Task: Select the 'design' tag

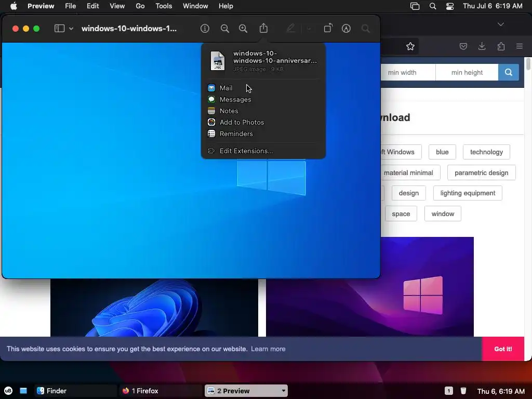Action: pos(408,193)
